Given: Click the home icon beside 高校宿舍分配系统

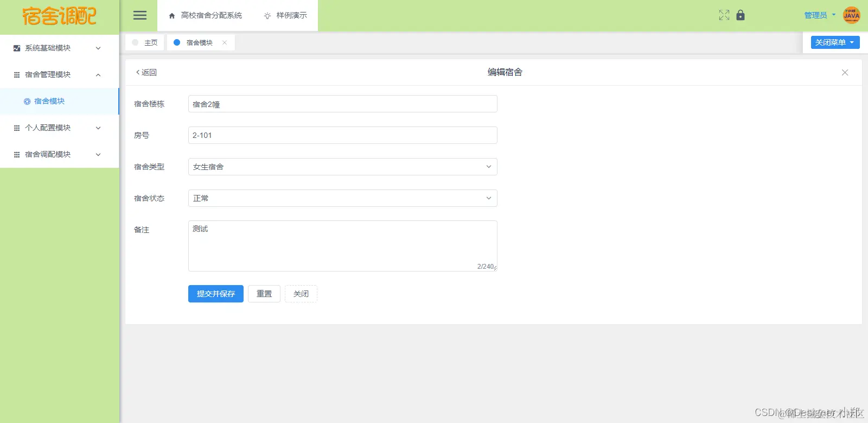Looking at the screenshot, I should (x=172, y=16).
